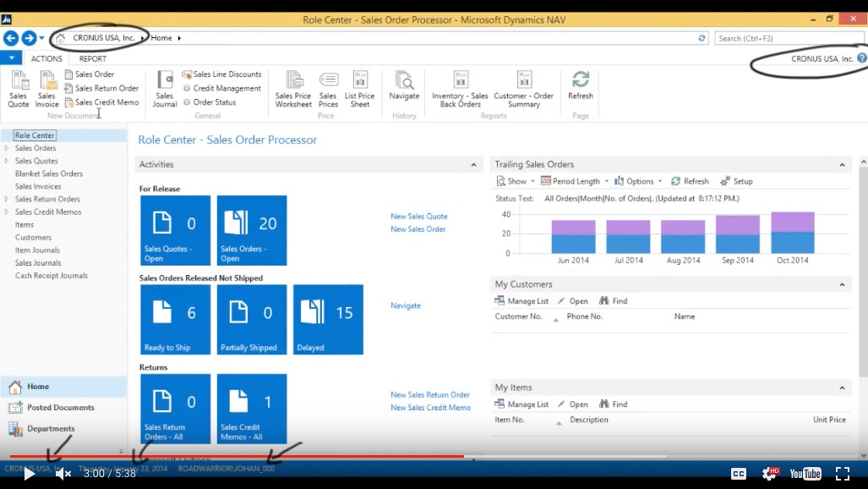Open the Sales Journal ribbon icon

coord(165,89)
